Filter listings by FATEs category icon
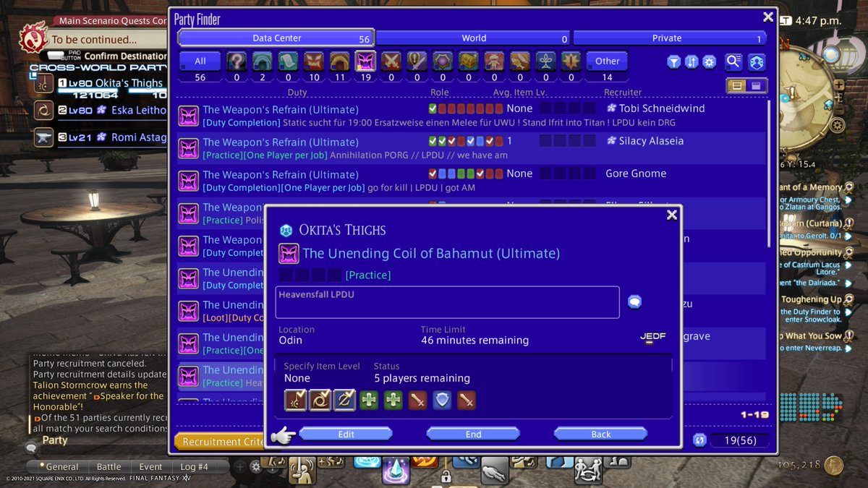The width and height of the screenshot is (868, 488). [x=443, y=61]
